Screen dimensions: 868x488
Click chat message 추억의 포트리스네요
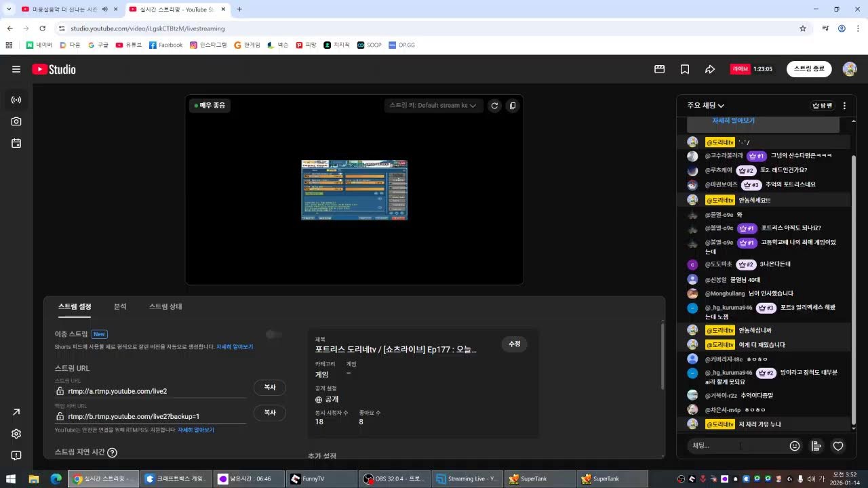pyautogui.click(x=790, y=184)
